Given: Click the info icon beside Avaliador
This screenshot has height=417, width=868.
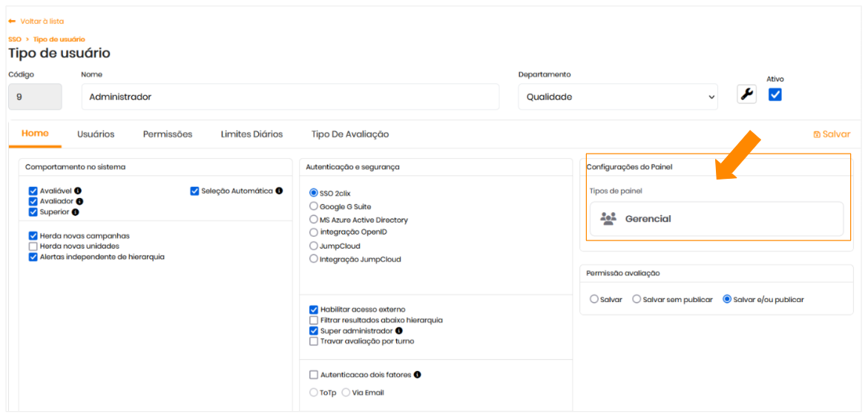Looking at the screenshot, I should [x=79, y=202].
